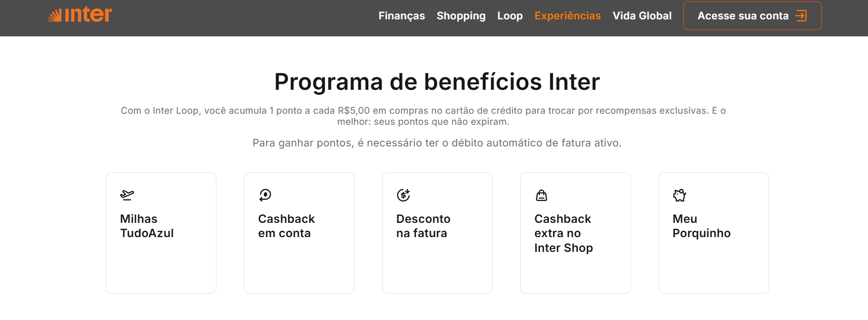Click the login arrow icon in account button
868x320 pixels.
point(801,16)
